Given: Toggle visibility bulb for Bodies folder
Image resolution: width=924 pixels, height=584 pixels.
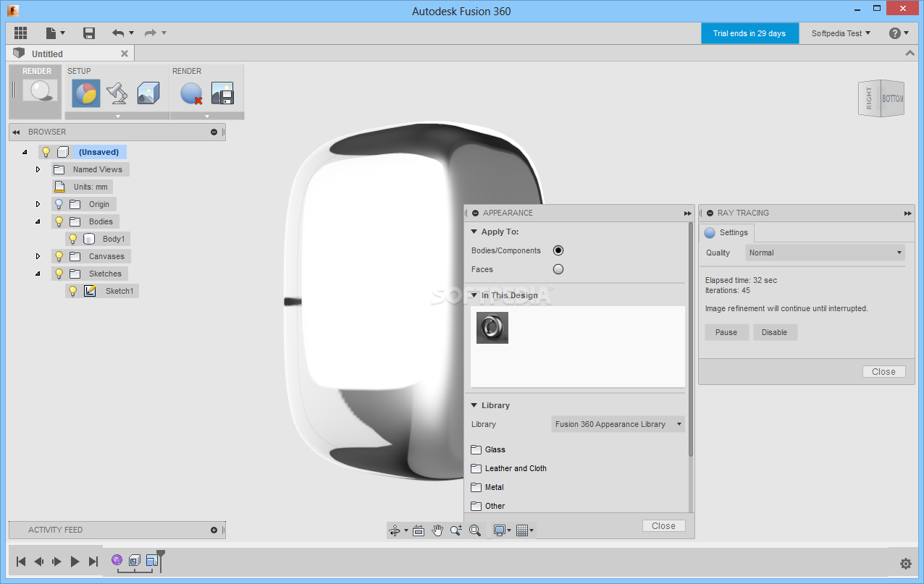Looking at the screenshot, I should 59,221.
